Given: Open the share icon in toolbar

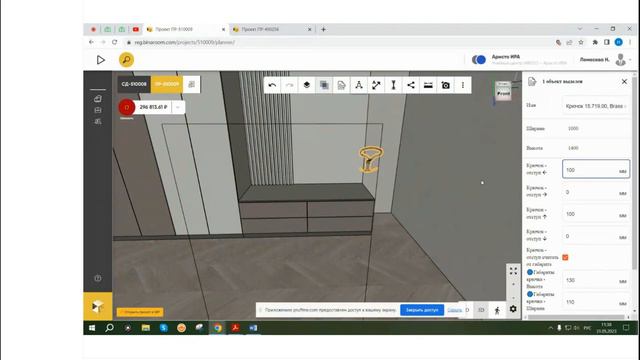Looking at the screenshot, I should pos(411,85).
